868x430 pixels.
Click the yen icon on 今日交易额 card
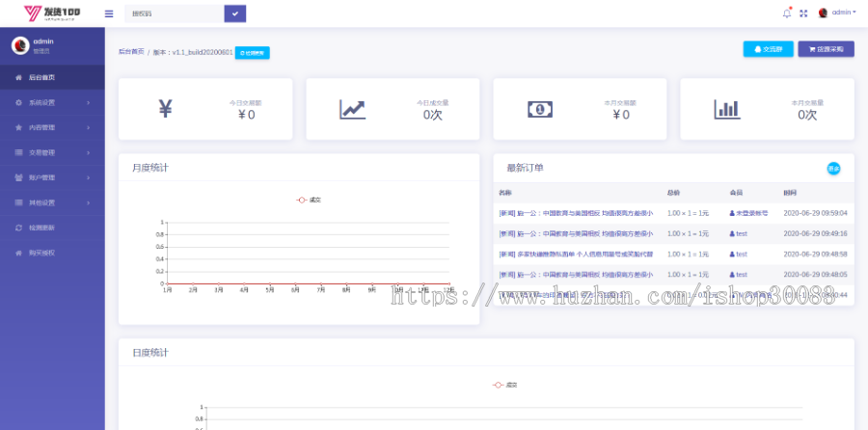point(165,109)
